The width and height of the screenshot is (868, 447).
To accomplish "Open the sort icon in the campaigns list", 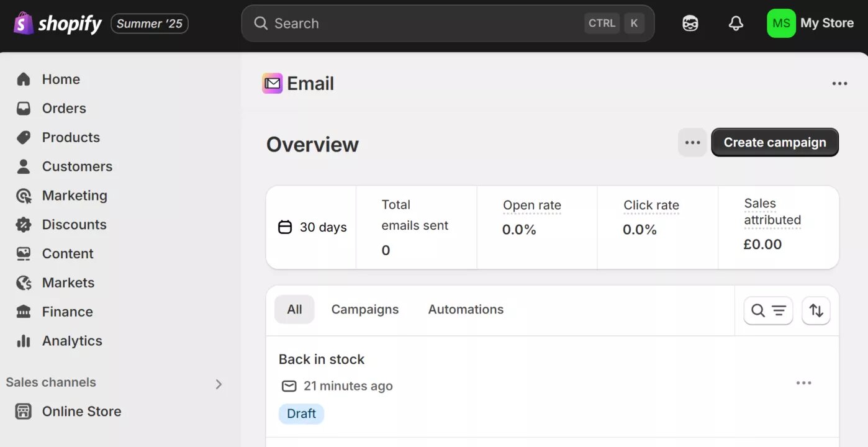I will (816, 310).
